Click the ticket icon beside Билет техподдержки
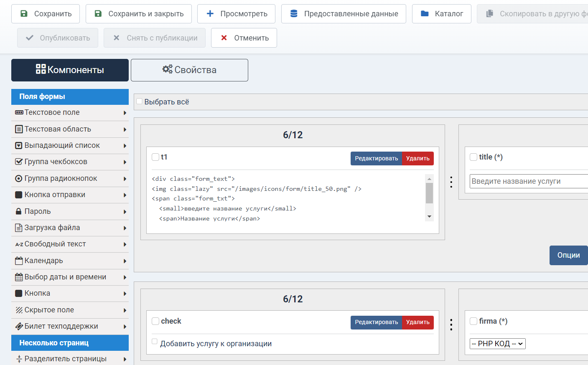Image resolution: width=588 pixels, height=365 pixels. [19, 327]
